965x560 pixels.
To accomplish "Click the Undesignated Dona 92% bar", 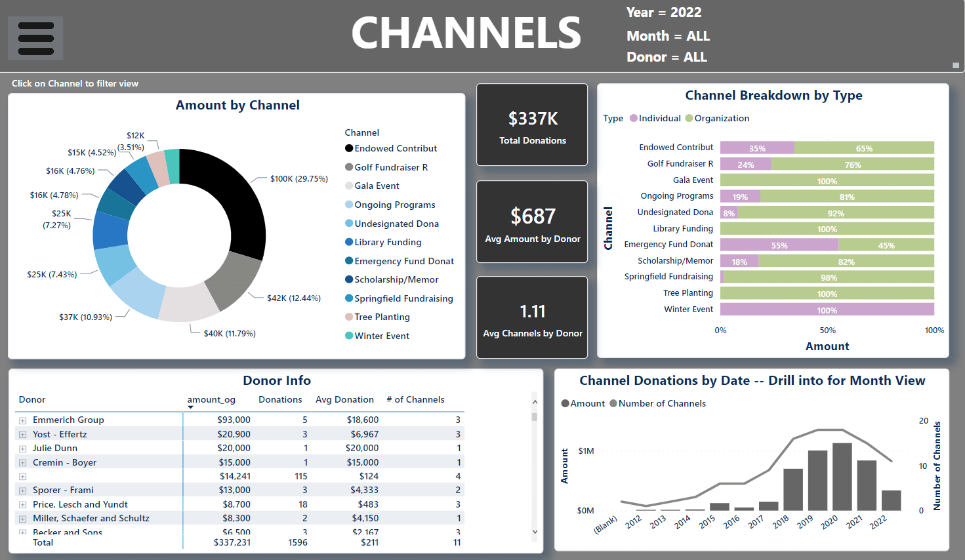I will 836,212.
